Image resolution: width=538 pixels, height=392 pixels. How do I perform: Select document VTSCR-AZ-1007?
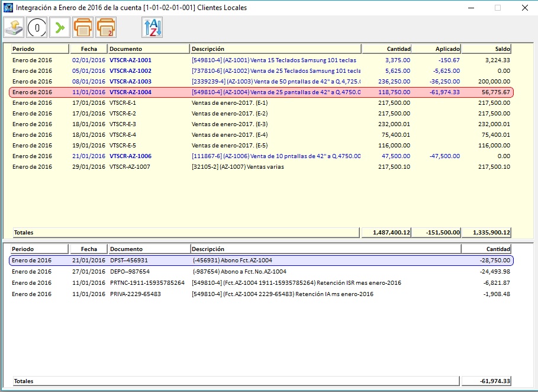pyautogui.click(x=130, y=166)
